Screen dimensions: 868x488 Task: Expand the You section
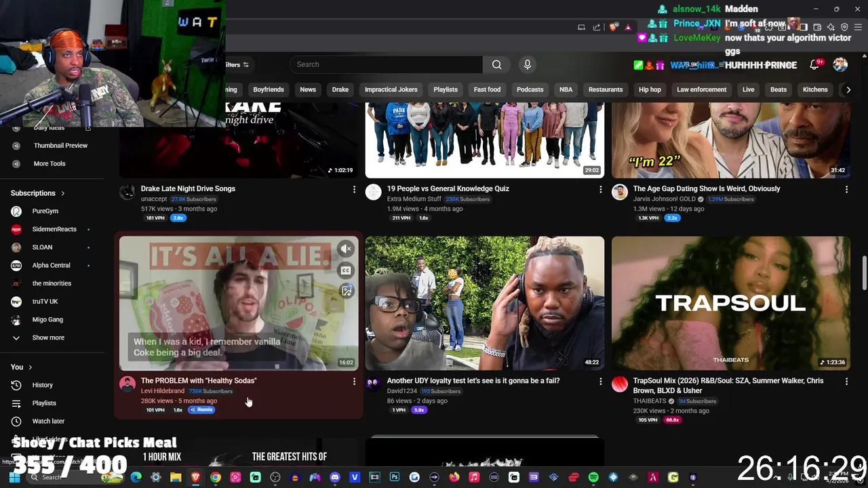pos(21,367)
